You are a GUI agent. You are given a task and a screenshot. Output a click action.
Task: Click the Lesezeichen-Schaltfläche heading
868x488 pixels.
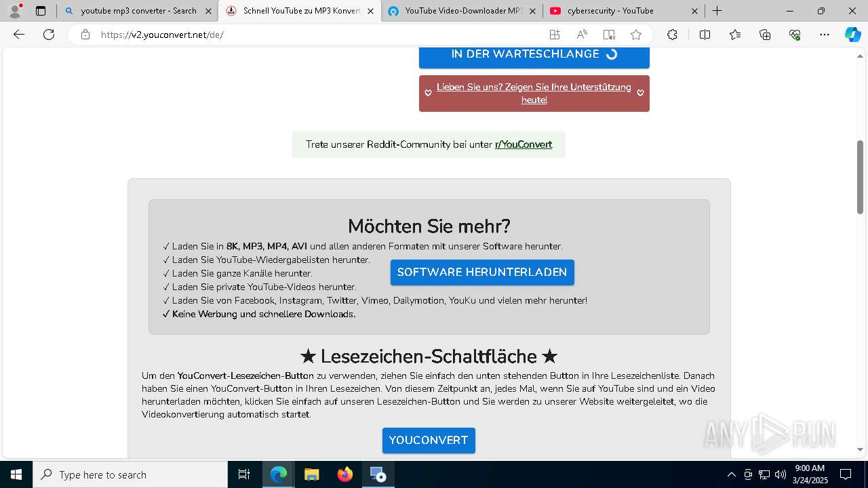coord(429,357)
